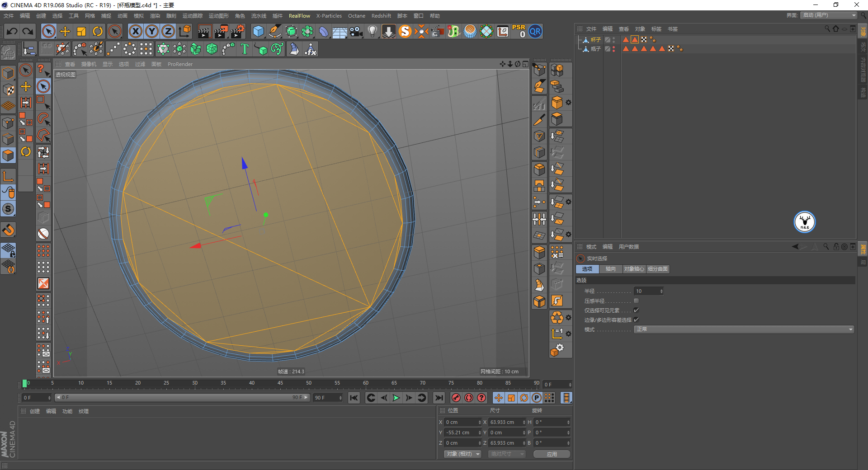Click the Undo arrow icon
The image size is (868, 470).
coord(12,31)
